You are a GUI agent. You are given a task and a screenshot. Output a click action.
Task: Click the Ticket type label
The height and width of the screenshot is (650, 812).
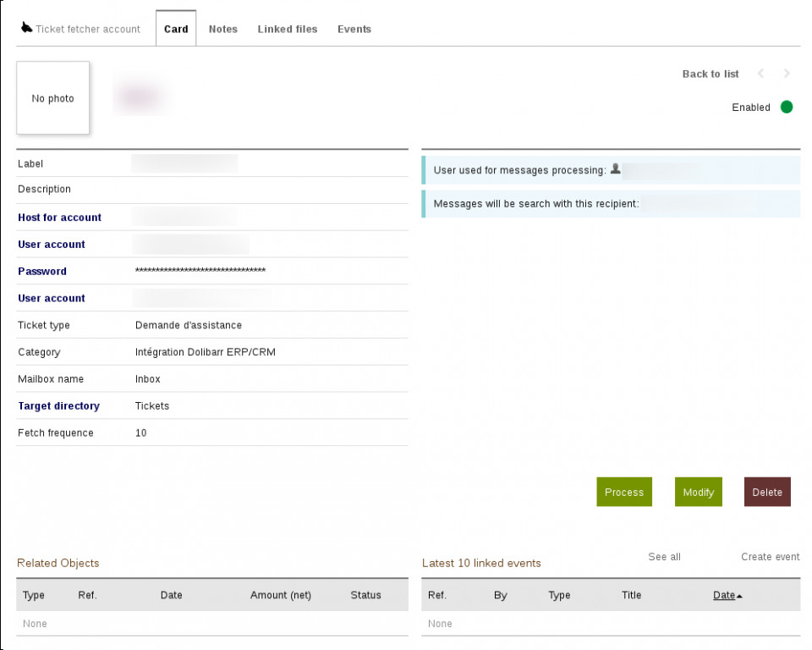(x=43, y=325)
